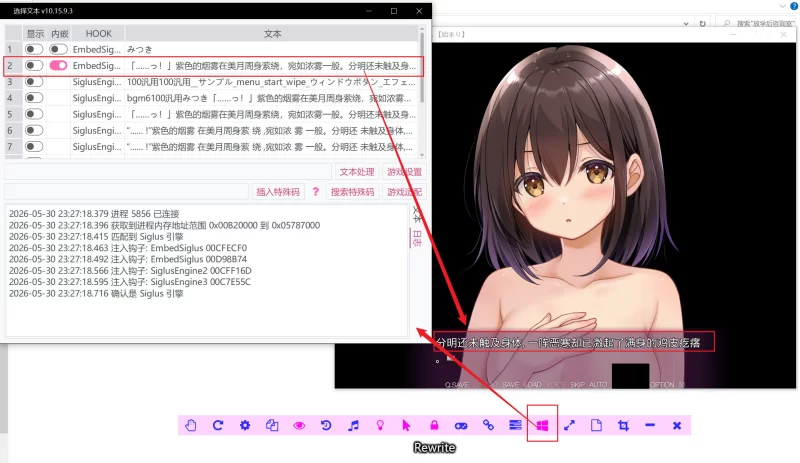The height and width of the screenshot is (463, 800).
Task: Click the 游戏设置 button
Action: (404, 172)
